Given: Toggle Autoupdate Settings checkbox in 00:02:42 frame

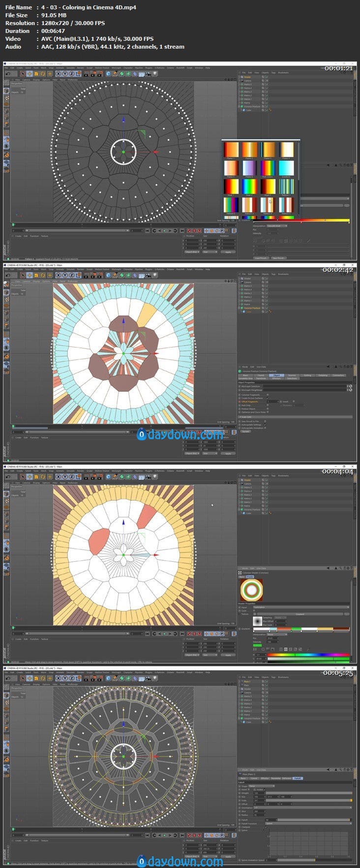Looking at the screenshot, I should tap(265, 425).
